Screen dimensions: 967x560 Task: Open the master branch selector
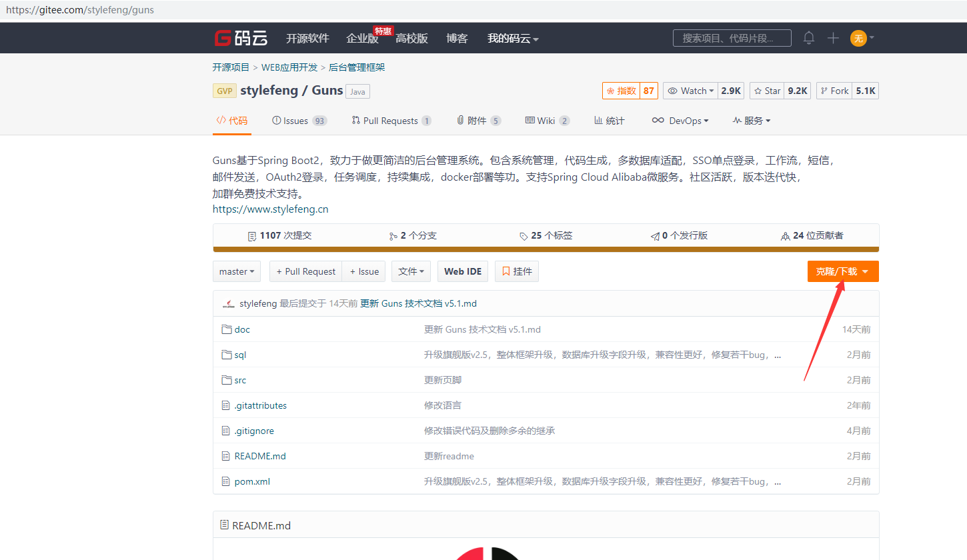point(237,271)
